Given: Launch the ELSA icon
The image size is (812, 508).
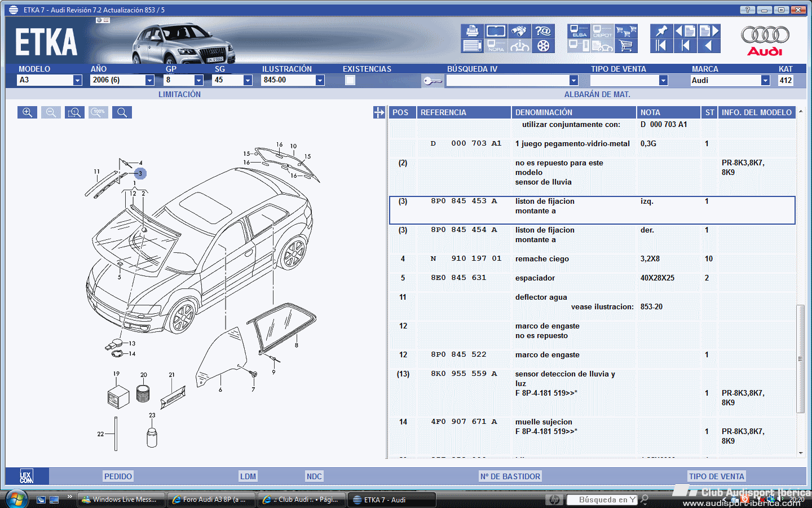Looking at the screenshot, I should click(x=579, y=31).
